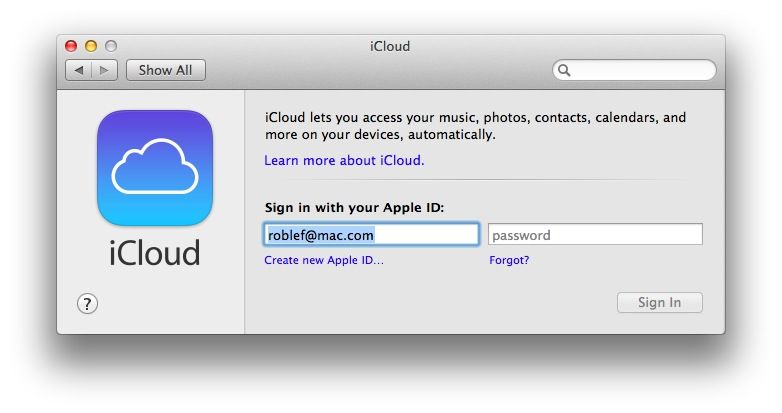This screenshot has width=782, height=413.
Task: Click the Forgot? password link
Action: [x=509, y=260]
